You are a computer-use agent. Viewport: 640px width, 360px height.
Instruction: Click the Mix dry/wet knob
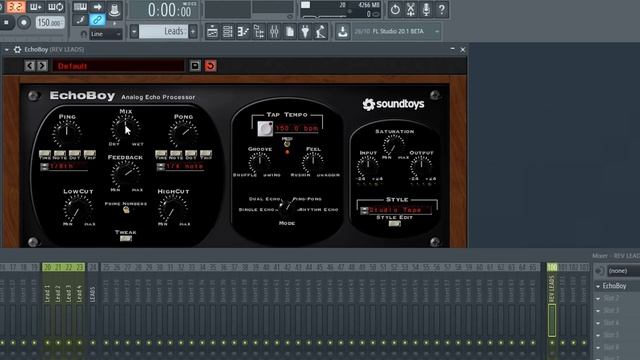point(126,129)
